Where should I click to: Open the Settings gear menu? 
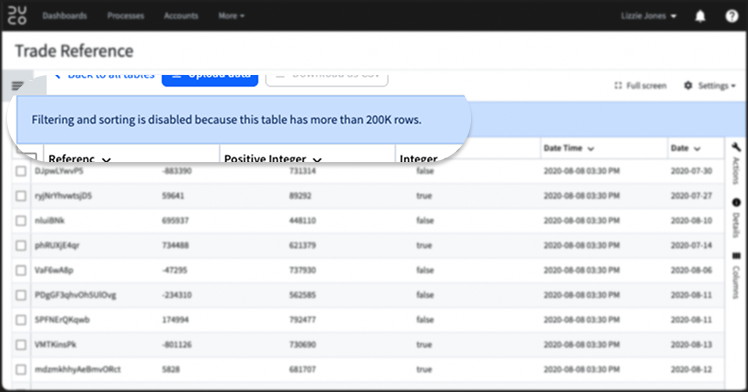(x=710, y=85)
